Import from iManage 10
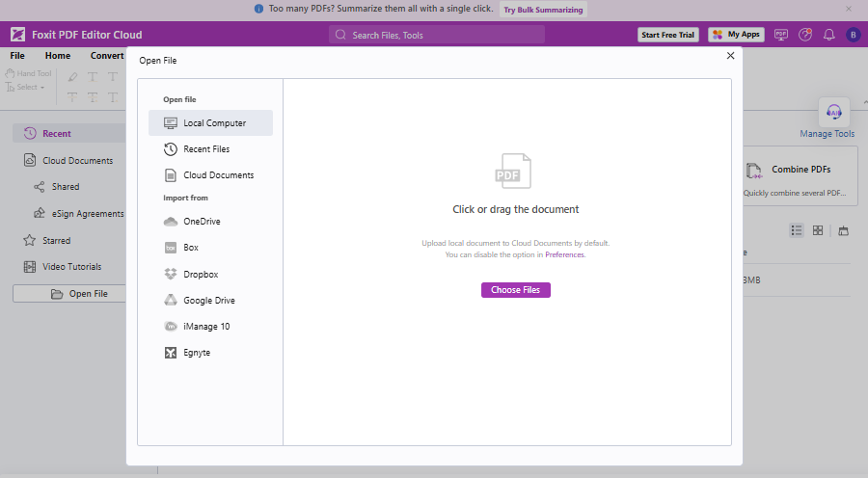 click(x=206, y=327)
